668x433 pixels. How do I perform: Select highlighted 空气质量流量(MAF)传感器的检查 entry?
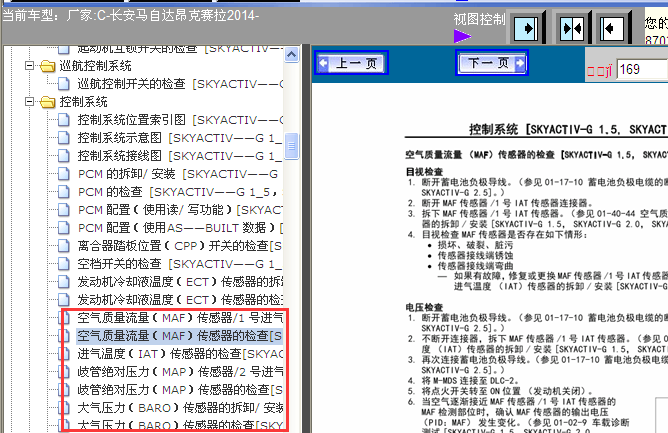tap(180, 336)
